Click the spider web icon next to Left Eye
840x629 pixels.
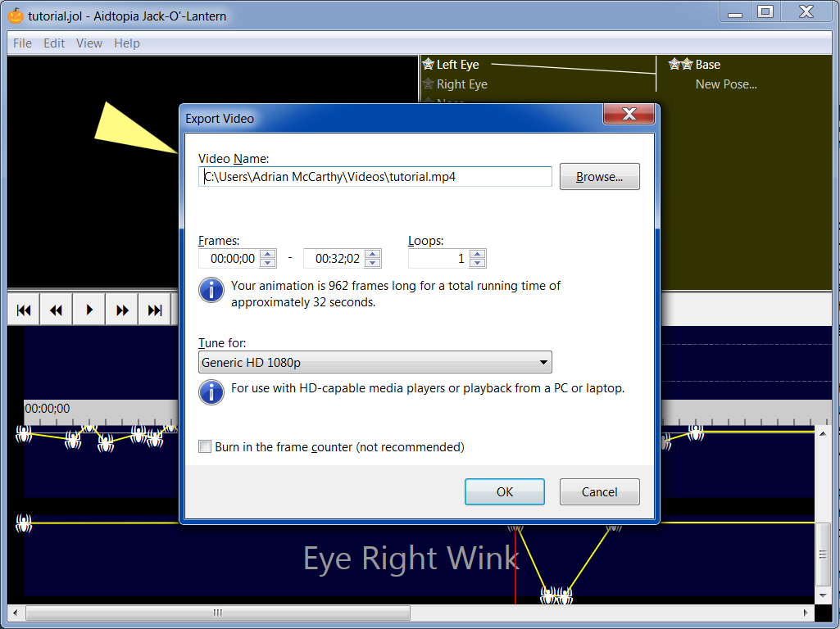pyautogui.click(x=428, y=64)
